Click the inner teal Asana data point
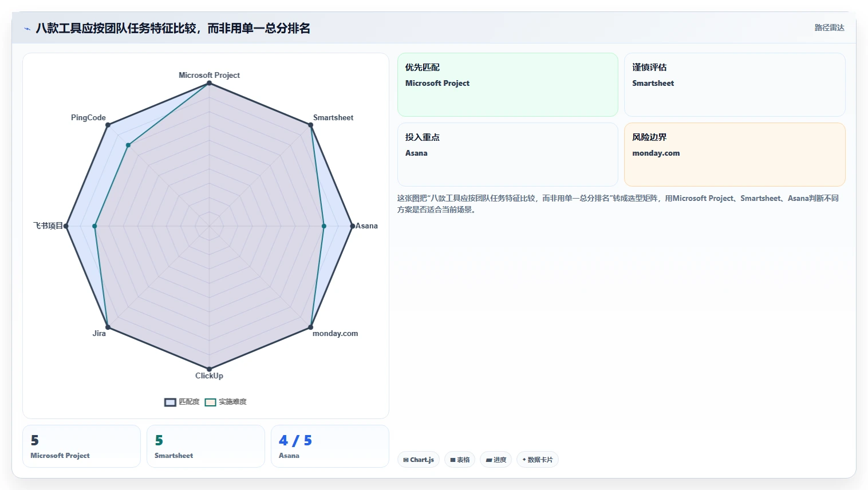868x490 pixels. 323,226
